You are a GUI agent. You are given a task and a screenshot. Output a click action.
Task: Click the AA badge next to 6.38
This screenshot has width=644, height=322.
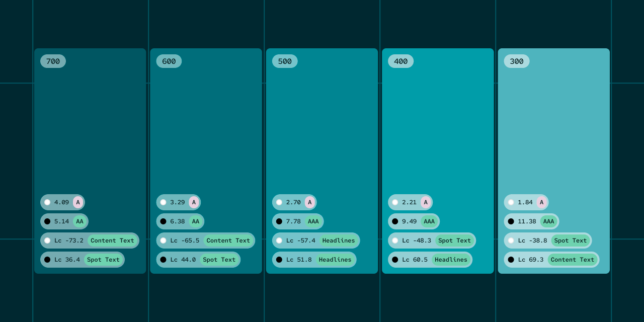click(x=196, y=221)
